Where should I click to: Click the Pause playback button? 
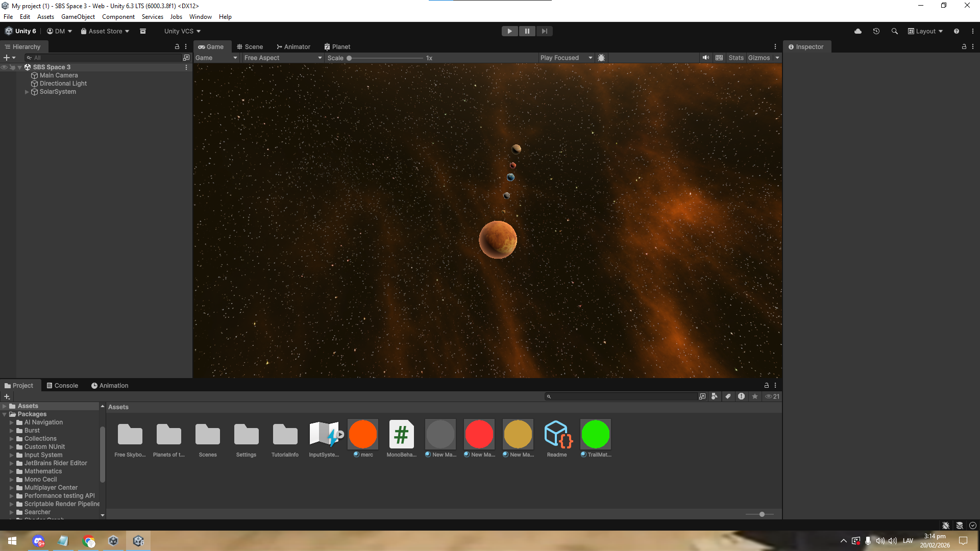tap(527, 31)
